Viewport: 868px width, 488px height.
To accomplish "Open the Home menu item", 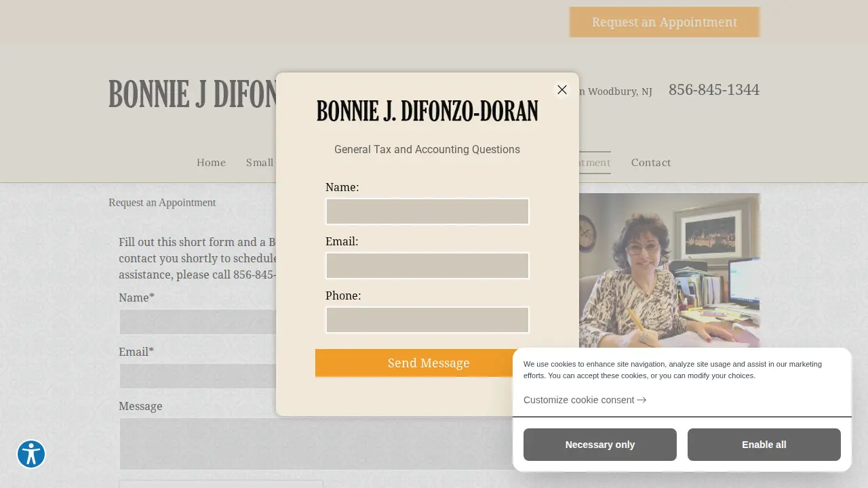I will [x=211, y=163].
